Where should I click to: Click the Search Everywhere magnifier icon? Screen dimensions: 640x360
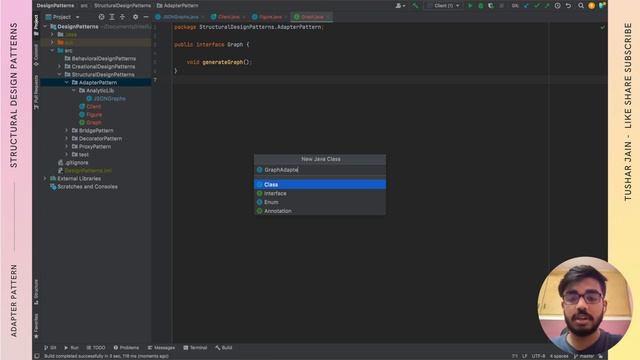(581, 6)
